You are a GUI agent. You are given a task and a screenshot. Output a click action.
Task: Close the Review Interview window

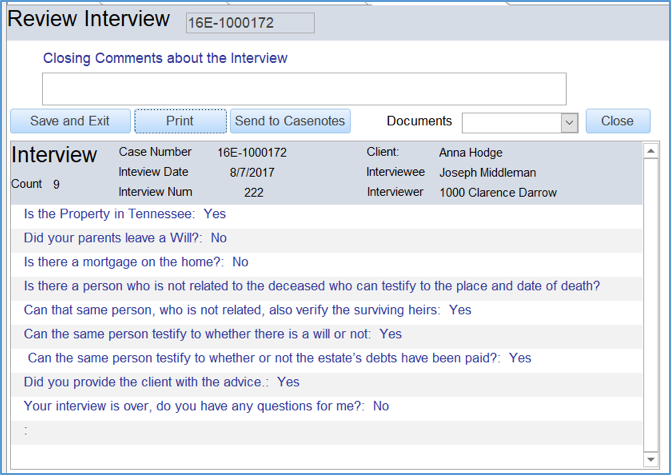[x=618, y=121]
